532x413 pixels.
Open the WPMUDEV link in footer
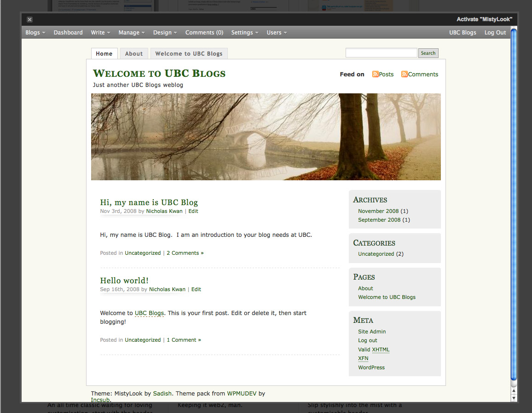[x=242, y=393]
